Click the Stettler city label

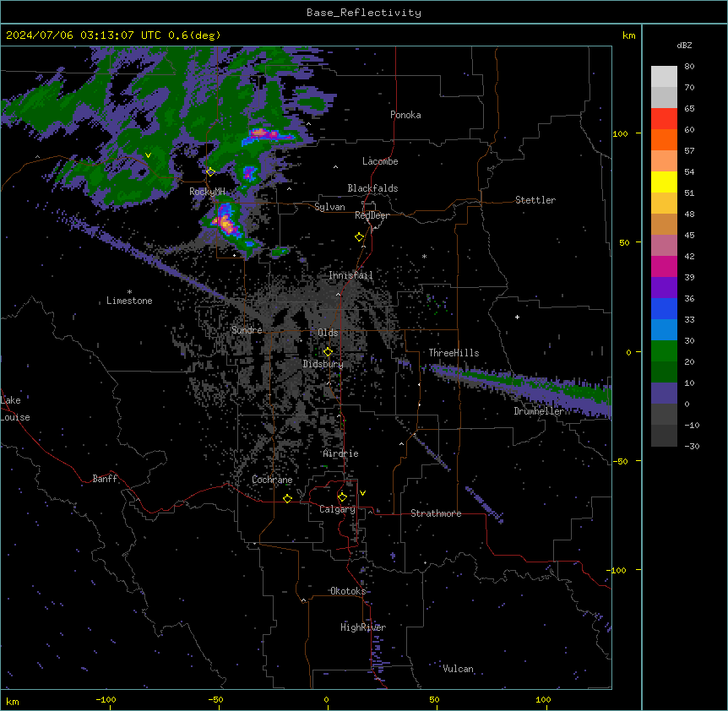pos(535,200)
